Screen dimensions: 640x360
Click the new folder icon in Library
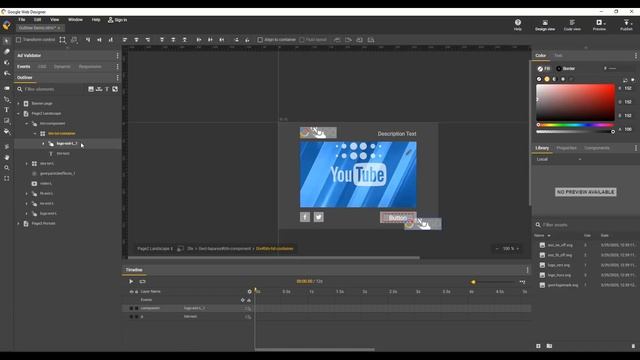549,346
